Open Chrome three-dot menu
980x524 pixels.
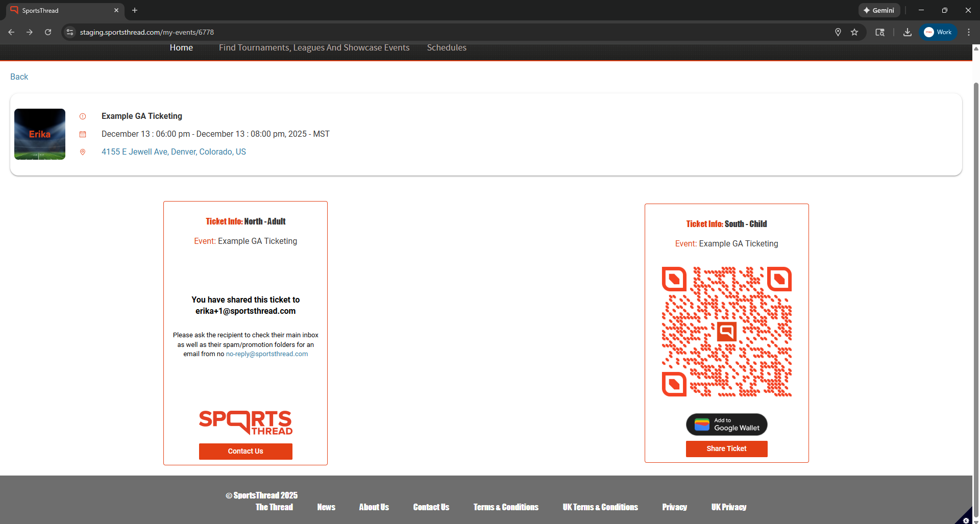(969, 32)
